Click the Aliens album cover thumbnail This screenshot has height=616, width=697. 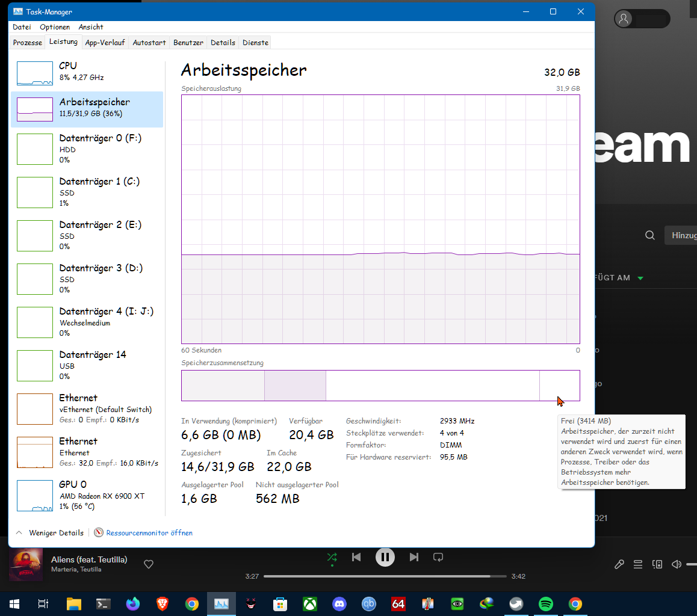(x=26, y=564)
